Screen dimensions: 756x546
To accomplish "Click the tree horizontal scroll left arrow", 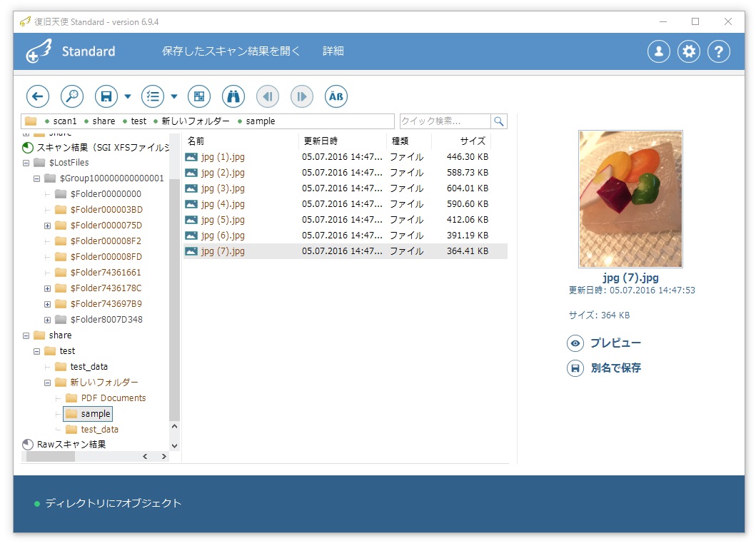I will (145, 456).
